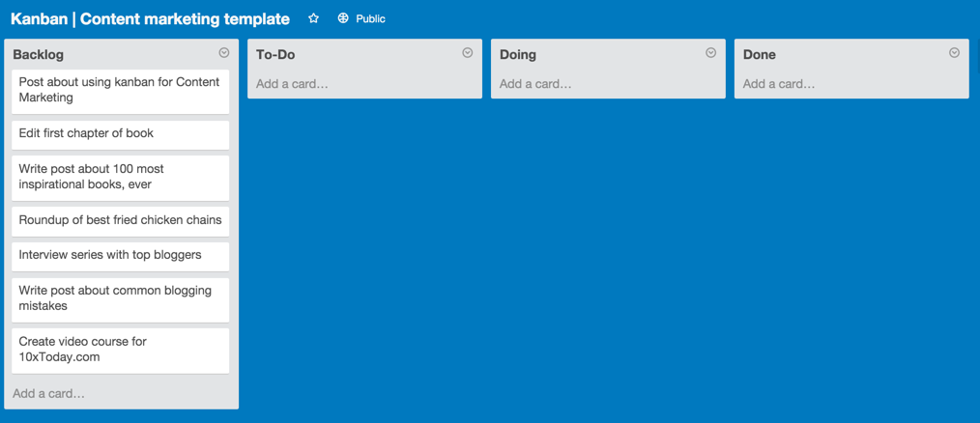
Task: Open card about kanban for Content Marketing
Action: coord(121,91)
